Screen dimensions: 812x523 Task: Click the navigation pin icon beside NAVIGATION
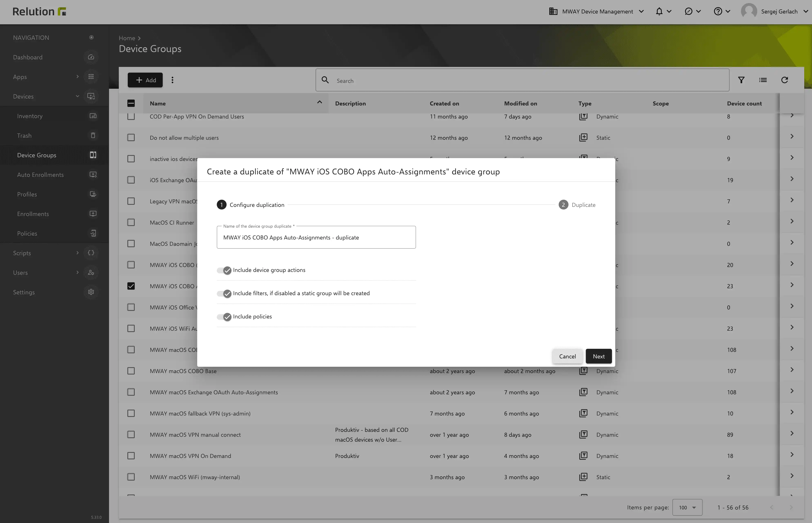[91, 37]
